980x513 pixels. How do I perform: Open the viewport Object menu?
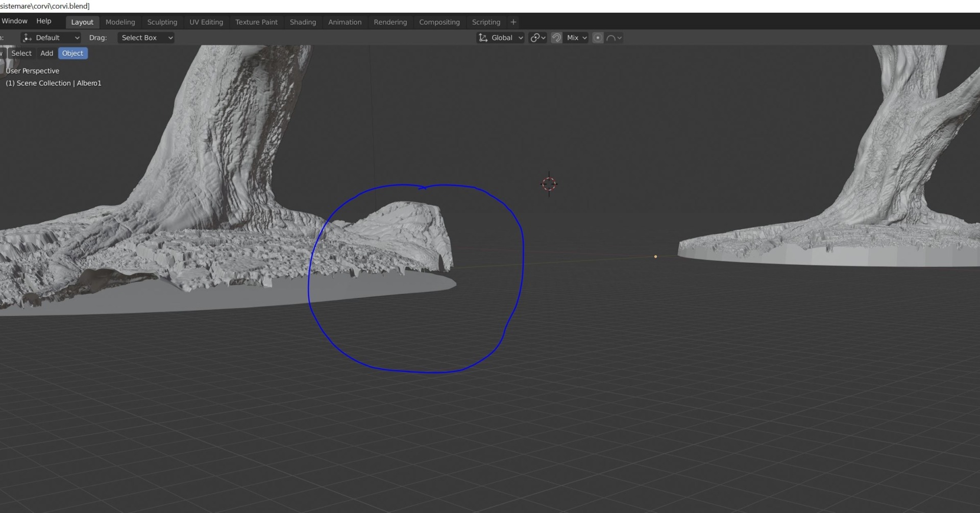72,53
